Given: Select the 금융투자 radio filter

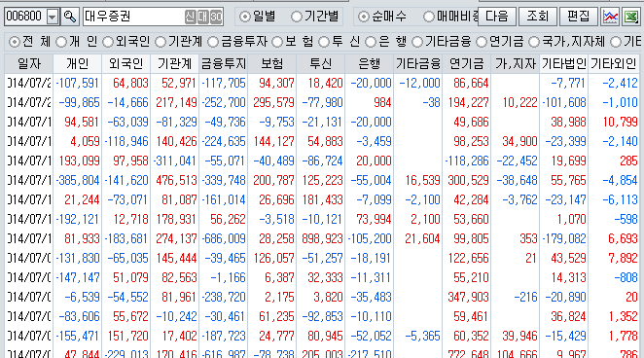Looking at the screenshot, I should [x=237, y=42].
